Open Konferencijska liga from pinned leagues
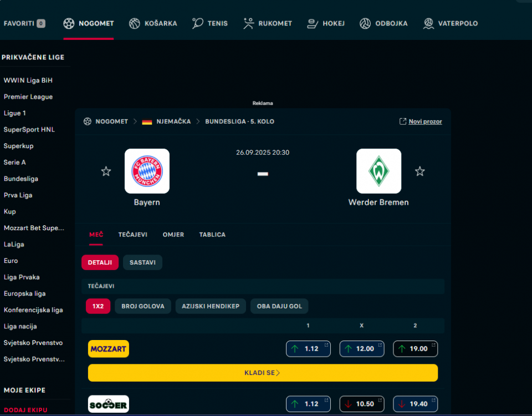 (33, 310)
